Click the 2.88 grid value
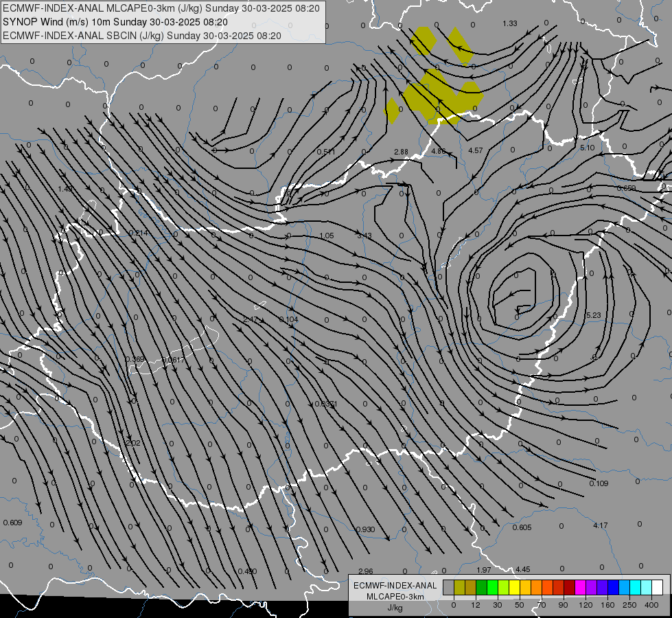 click(401, 152)
